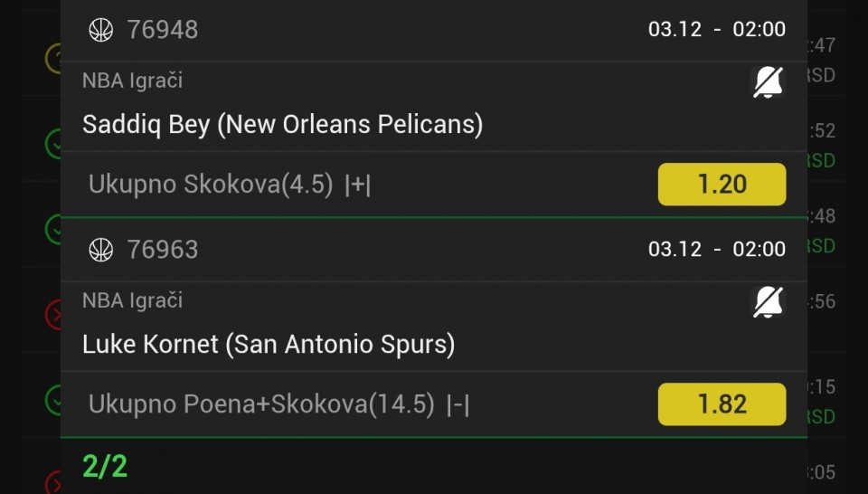The width and height of the screenshot is (868, 494).
Task: Click the yellow pending question-mark status icon
Action: click(x=54, y=59)
